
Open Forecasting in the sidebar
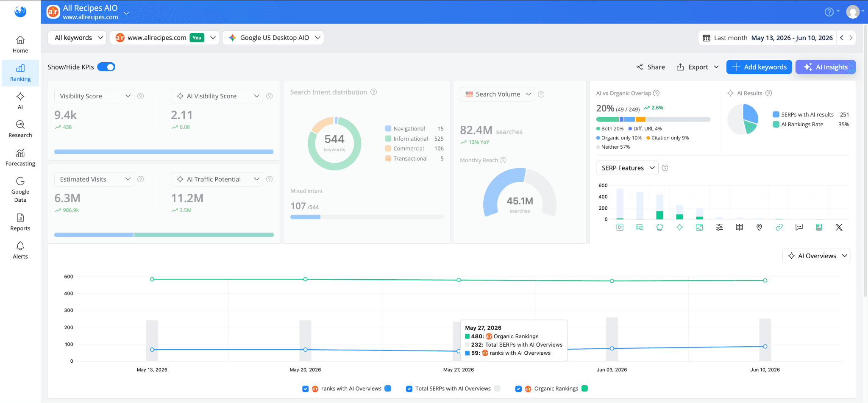click(20, 158)
